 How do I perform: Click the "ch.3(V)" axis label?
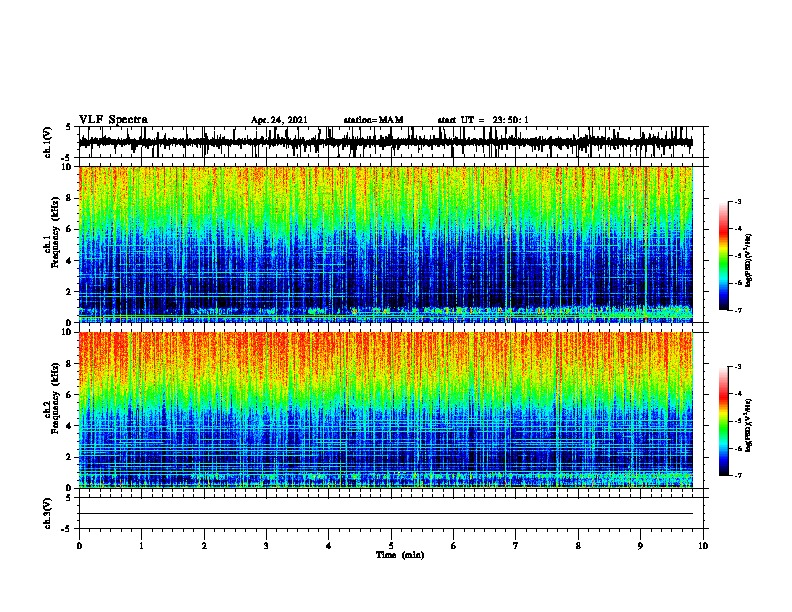tap(47, 513)
